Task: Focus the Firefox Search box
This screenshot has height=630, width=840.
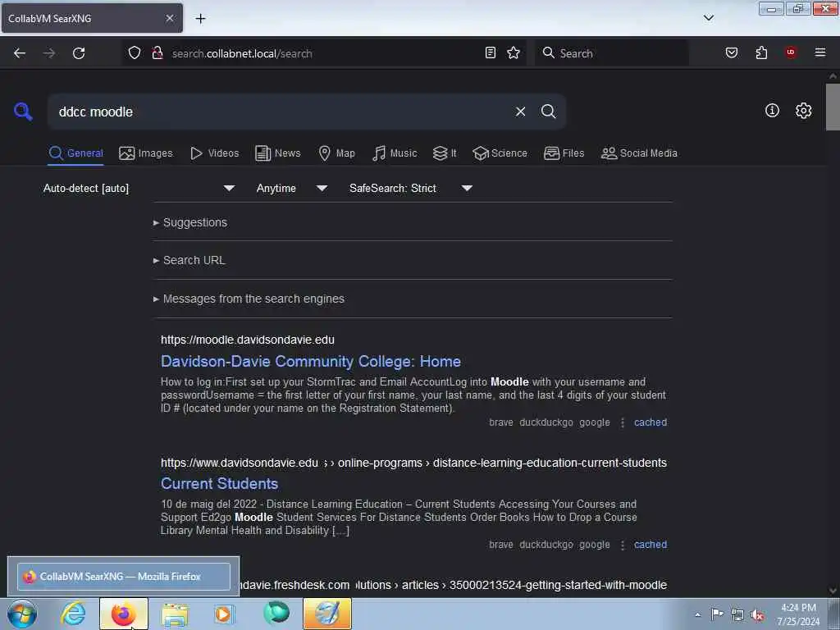Action: tap(610, 53)
